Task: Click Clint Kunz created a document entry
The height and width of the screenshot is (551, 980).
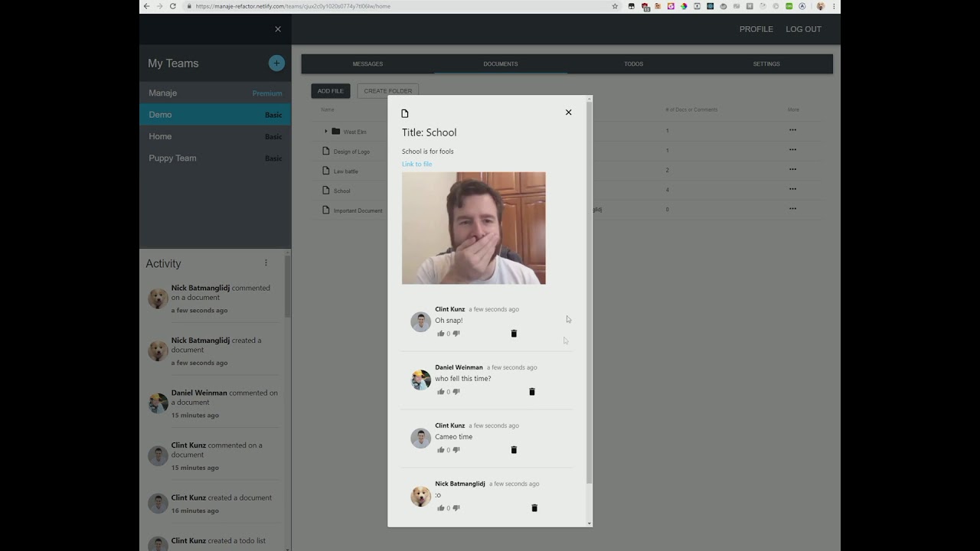Action: pos(215,504)
